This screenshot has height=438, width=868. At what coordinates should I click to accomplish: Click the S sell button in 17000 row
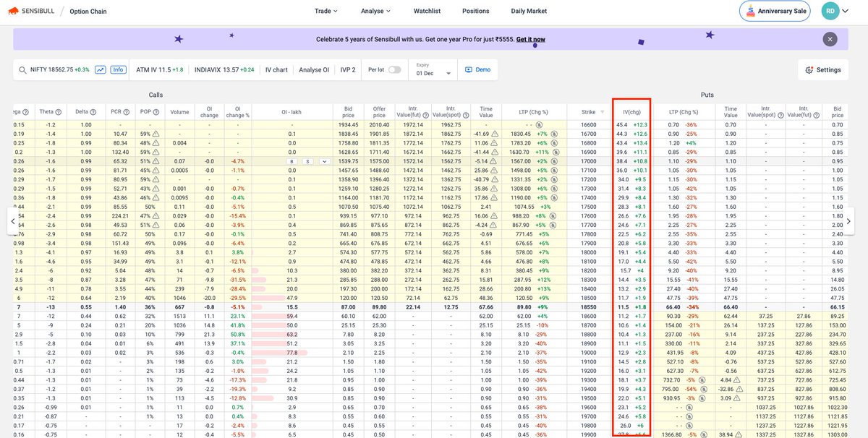(x=307, y=161)
